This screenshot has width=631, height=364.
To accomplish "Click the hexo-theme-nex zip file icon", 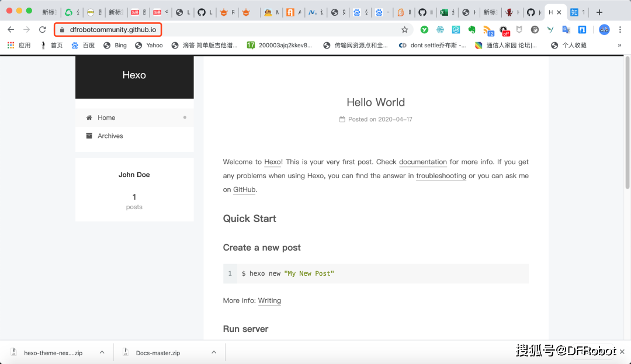I will (13, 352).
